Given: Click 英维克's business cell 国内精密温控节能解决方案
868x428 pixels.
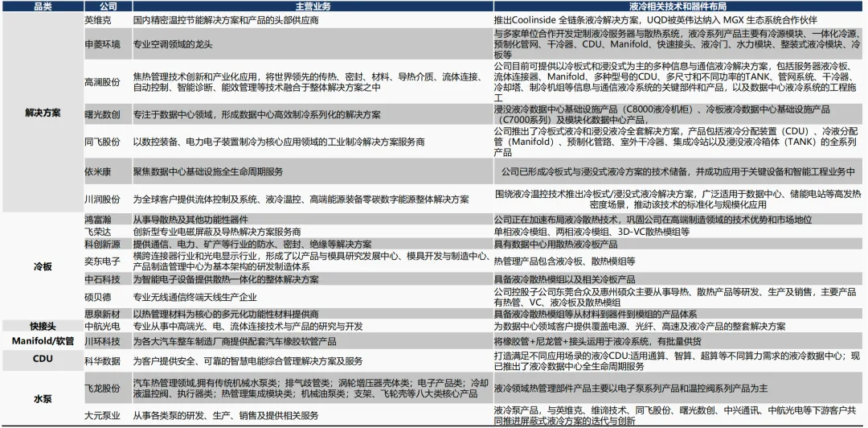Looking at the screenshot, I should (312, 20).
